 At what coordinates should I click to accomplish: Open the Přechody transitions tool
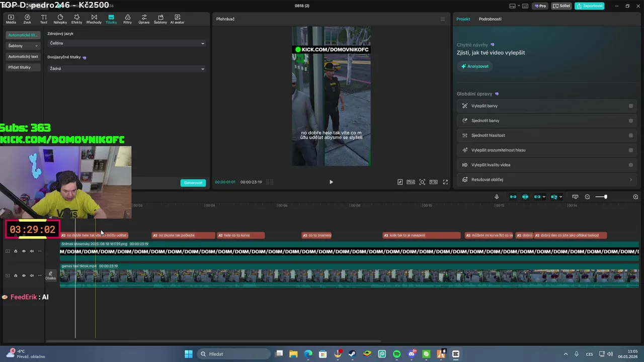pyautogui.click(x=94, y=19)
